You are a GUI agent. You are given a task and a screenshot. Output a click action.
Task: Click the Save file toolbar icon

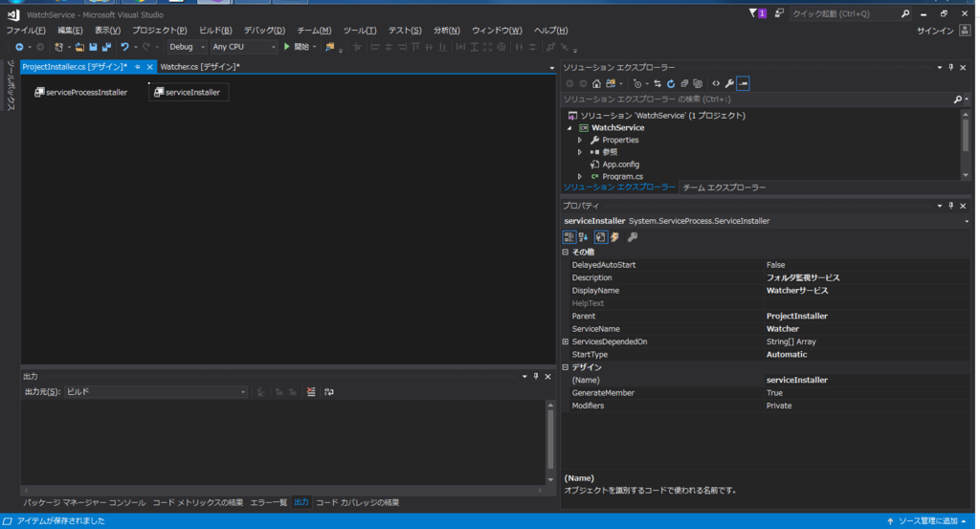point(93,47)
